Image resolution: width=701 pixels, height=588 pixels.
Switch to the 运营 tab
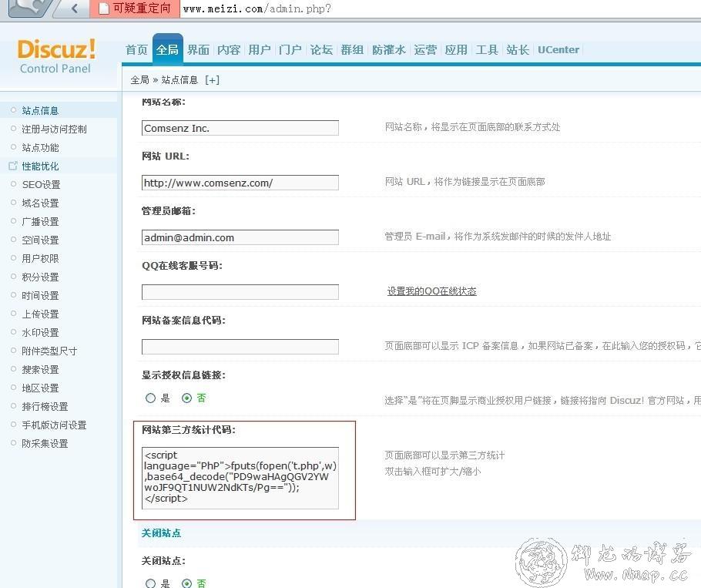click(x=425, y=49)
